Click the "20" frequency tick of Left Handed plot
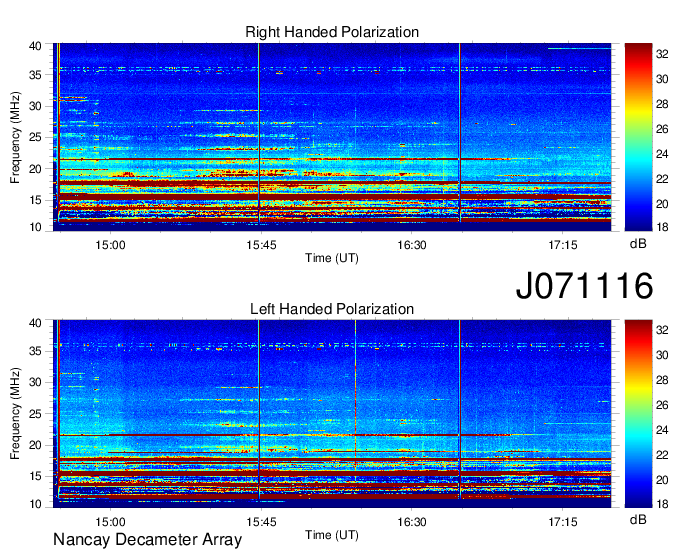The height and width of the screenshot is (552, 680). pos(35,445)
